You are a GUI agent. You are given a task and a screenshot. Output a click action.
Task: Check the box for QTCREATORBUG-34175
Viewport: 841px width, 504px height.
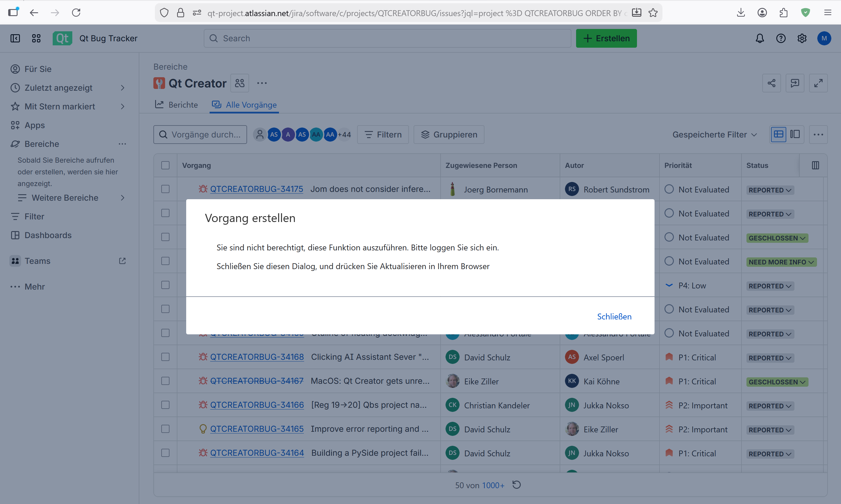(165, 189)
